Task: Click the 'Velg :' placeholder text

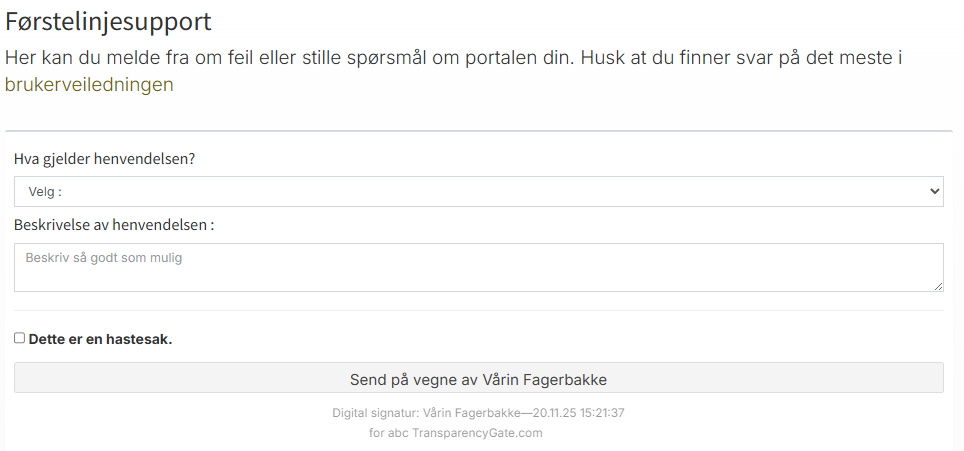Action: point(46,191)
